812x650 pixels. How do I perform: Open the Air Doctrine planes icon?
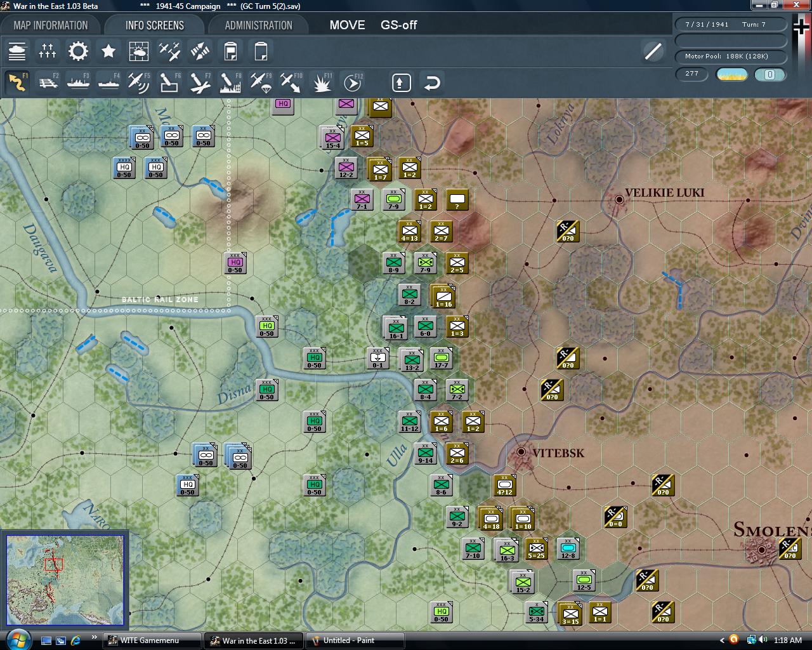tap(169, 51)
